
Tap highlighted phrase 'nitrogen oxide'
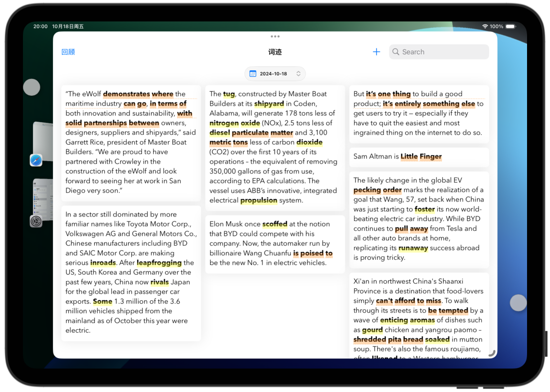coord(235,123)
